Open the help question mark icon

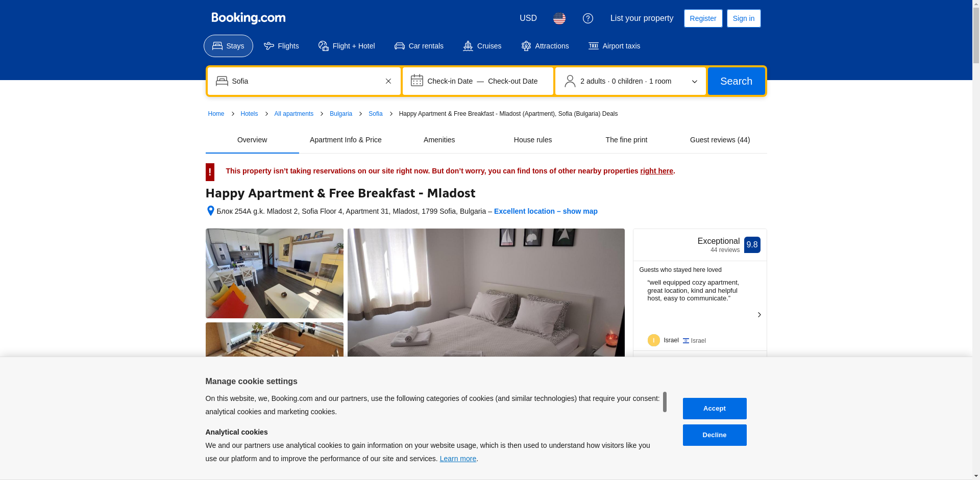coord(588,18)
